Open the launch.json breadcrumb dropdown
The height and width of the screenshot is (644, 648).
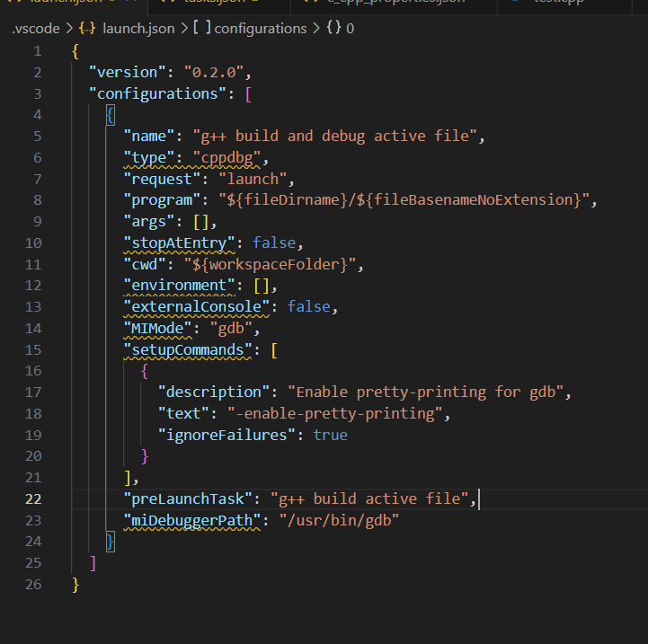coord(139,28)
